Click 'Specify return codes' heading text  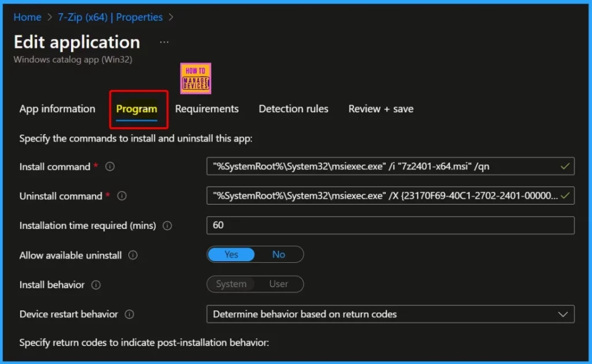(144, 343)
